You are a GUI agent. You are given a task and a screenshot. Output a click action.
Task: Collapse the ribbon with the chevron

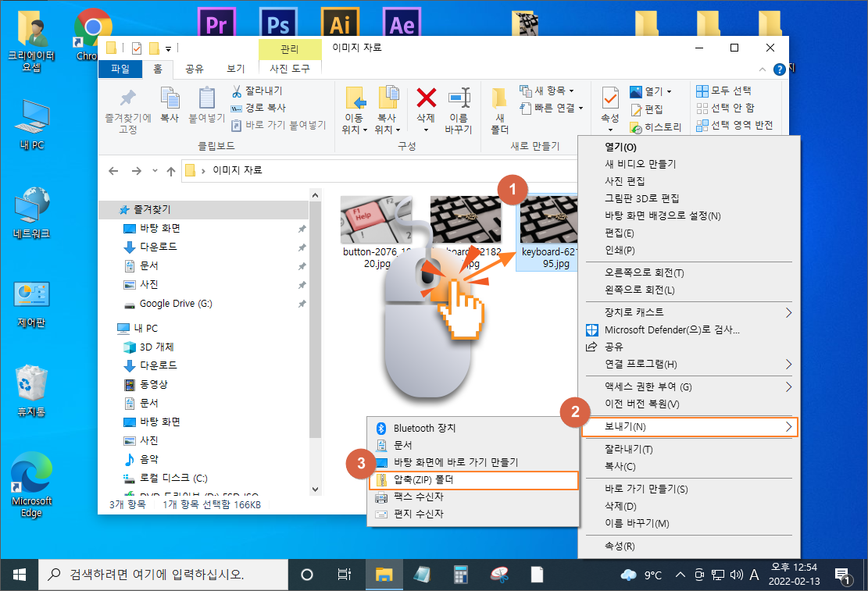[763, 69]
